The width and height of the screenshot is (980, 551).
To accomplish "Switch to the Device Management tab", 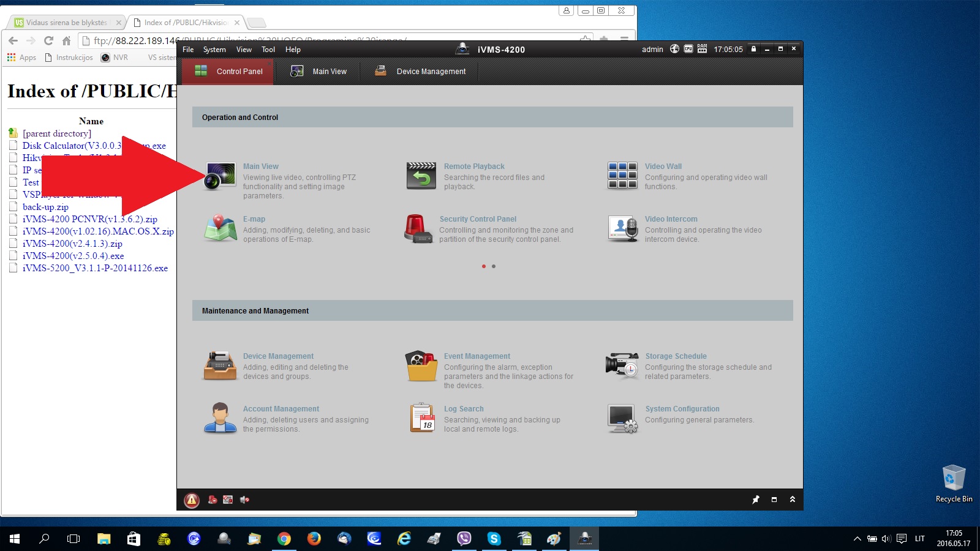I will pos(420,72).
